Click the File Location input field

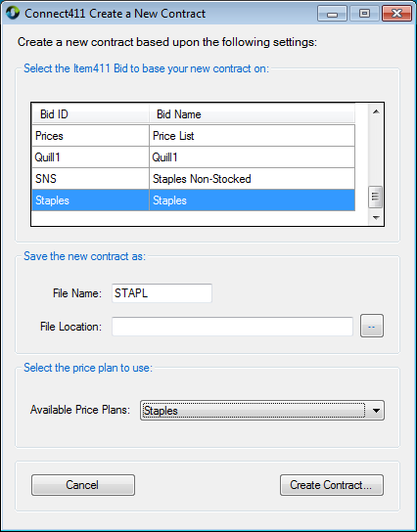click(x=232, y=327)
